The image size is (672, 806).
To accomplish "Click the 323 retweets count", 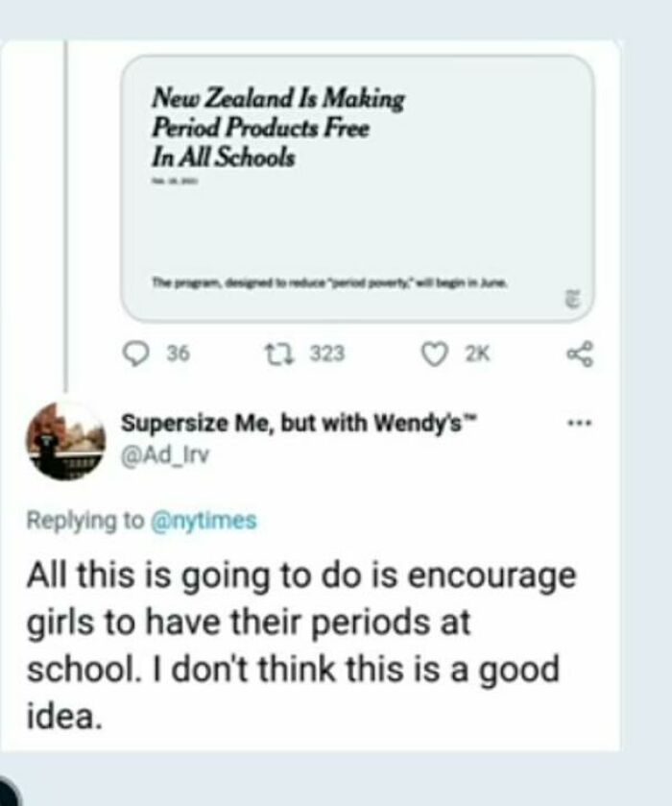I will click(x=327, y=354).
